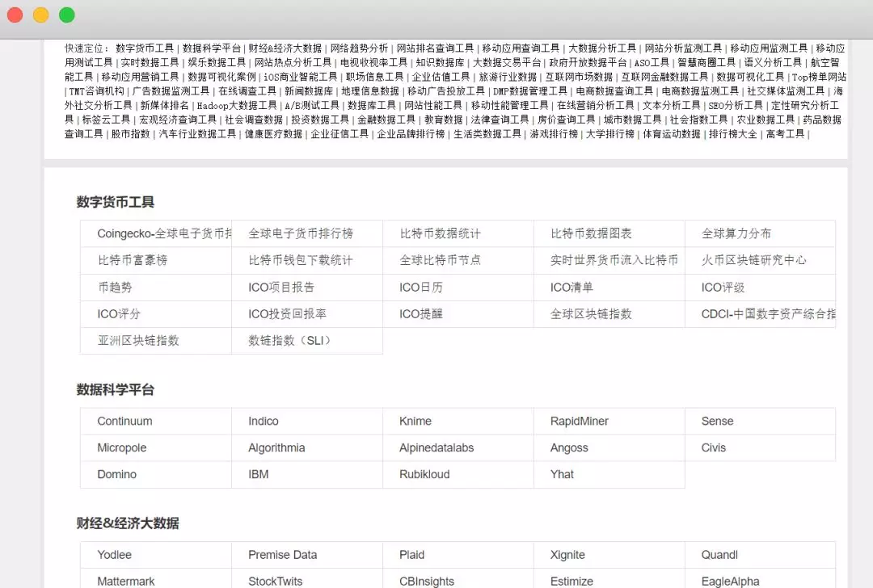Click 亚洲区块链指数 link
Image resolution: width=873 pixels, height=588 pixels.
pos(138,341)
